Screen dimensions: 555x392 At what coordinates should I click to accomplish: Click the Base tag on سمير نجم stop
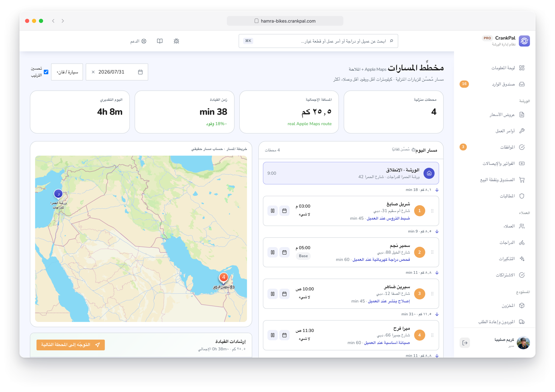[303, 256]
